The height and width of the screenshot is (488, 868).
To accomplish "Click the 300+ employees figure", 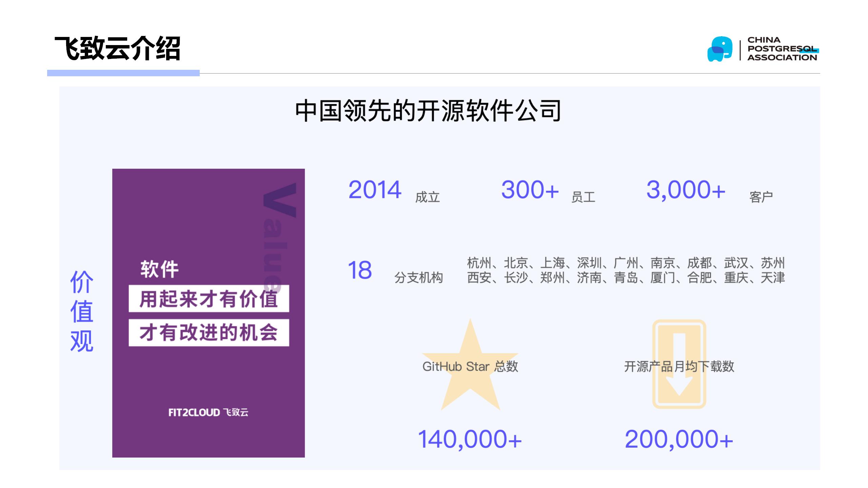I will click(x=530, y=190).
